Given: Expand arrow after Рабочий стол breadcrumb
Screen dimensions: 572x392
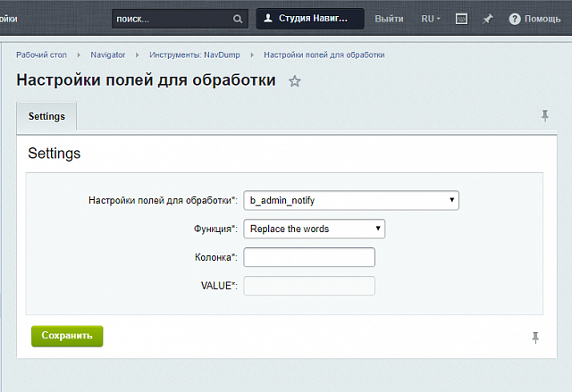Looking at the screenshot, I should point(79,55).
